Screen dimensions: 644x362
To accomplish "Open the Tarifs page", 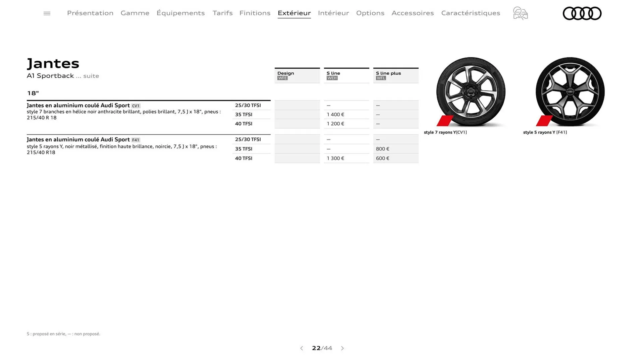I will click(222, 13).
